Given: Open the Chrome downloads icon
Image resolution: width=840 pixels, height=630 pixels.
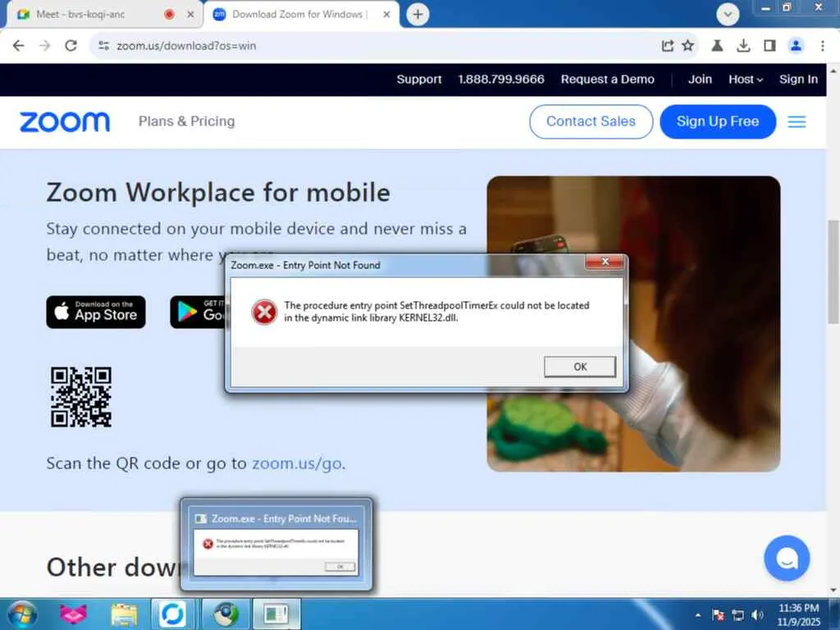Looking at the screenshot, I should pos(743,46).
